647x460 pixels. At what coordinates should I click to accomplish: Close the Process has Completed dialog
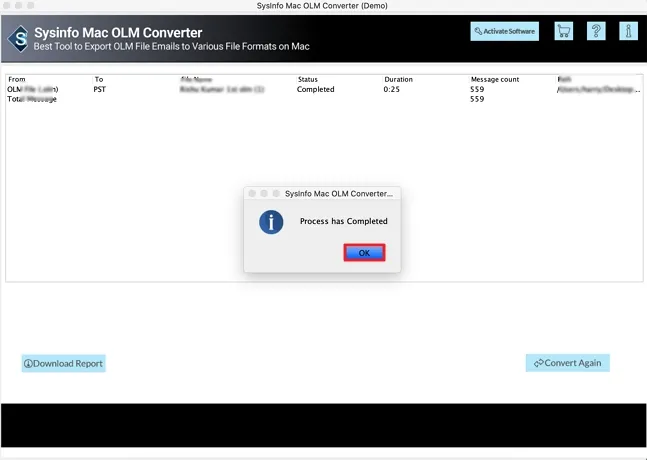click(252, 193)
